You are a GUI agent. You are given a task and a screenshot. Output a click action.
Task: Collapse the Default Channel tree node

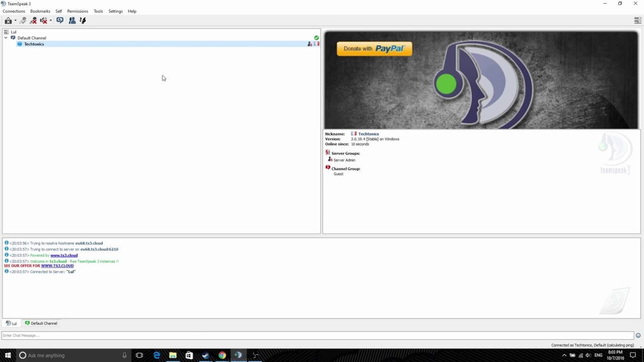point(6,38)
